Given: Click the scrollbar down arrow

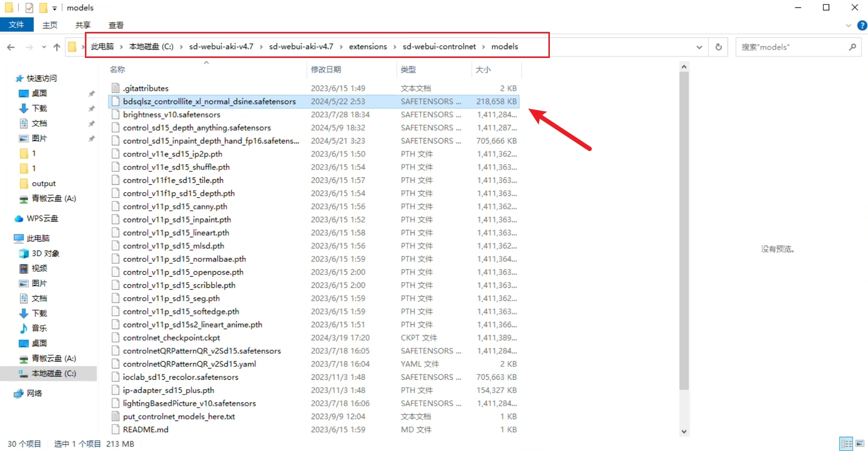Looking at the screenshot, I should coord(684,431).
